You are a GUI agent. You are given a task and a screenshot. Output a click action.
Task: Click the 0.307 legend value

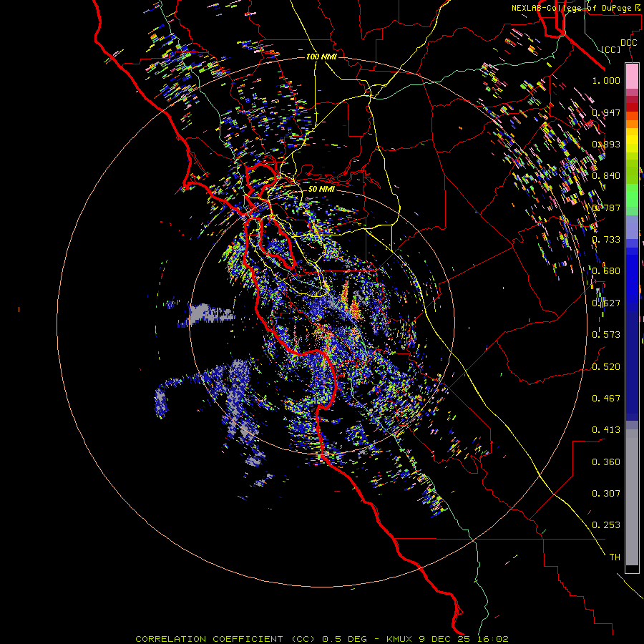coord(606,494)
